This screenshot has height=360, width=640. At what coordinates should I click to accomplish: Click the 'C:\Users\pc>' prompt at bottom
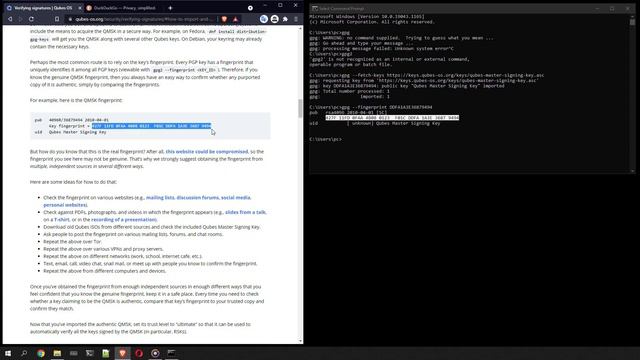tap(325, 139)
